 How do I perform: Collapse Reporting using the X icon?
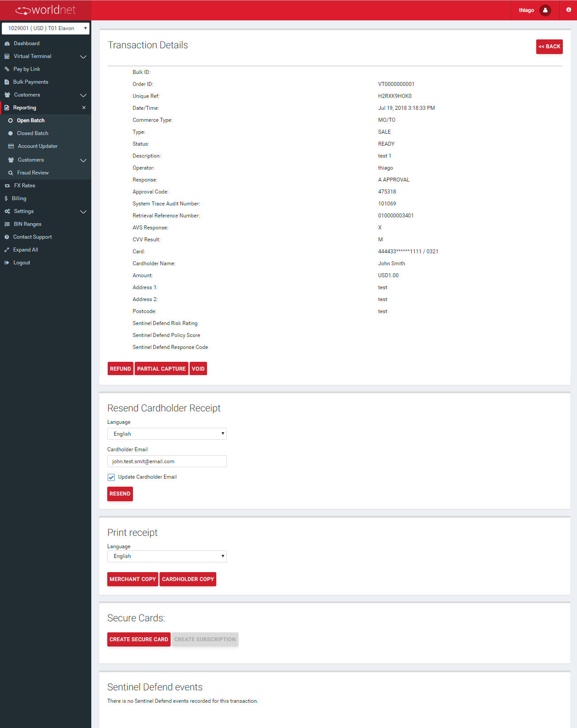click(84, 108)
